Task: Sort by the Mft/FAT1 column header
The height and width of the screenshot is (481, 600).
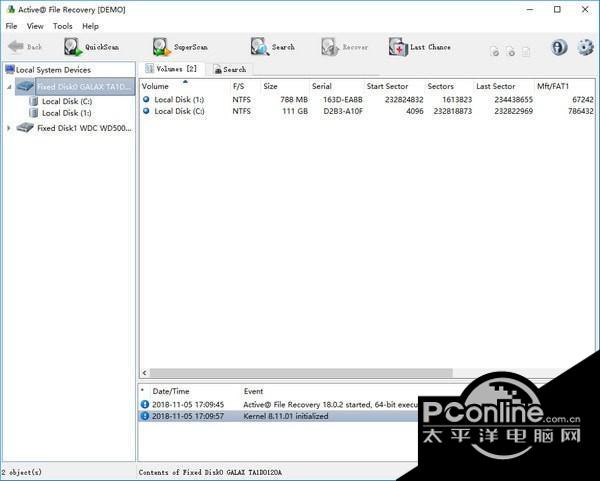Action: tap(564, 86)
